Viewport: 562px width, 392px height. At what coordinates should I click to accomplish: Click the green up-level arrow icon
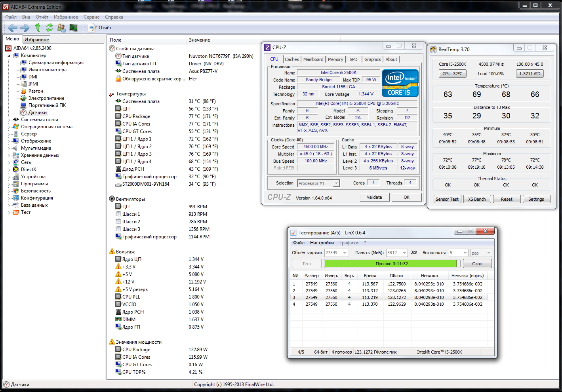click(x=38, y=28)
